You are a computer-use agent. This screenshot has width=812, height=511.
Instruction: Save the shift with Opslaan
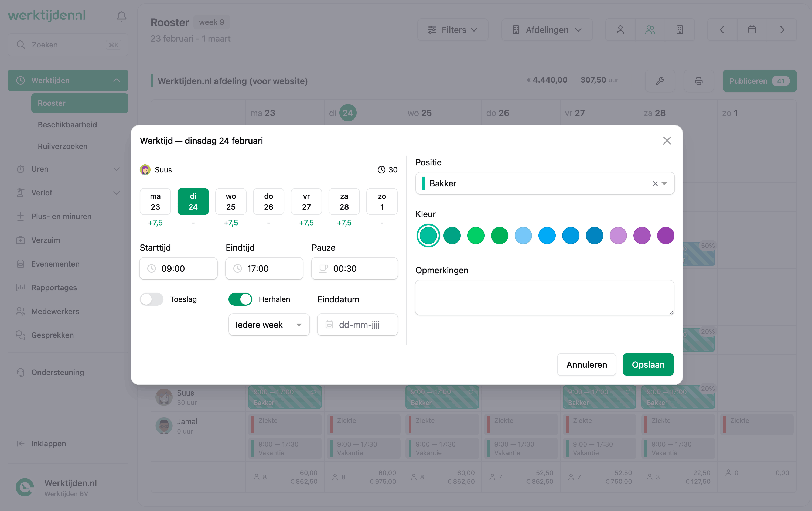pyautogui.click(x=648, y=364)
